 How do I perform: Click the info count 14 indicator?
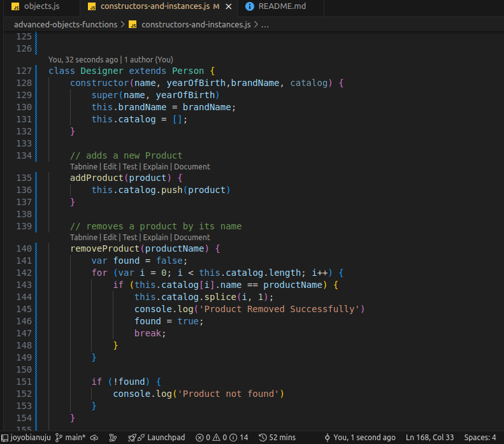point(239,438)
